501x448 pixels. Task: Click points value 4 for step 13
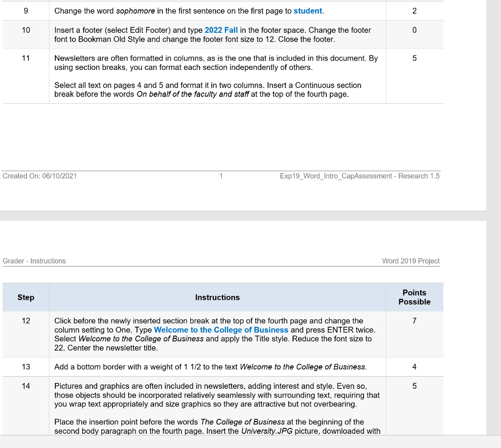pos(414,367)
